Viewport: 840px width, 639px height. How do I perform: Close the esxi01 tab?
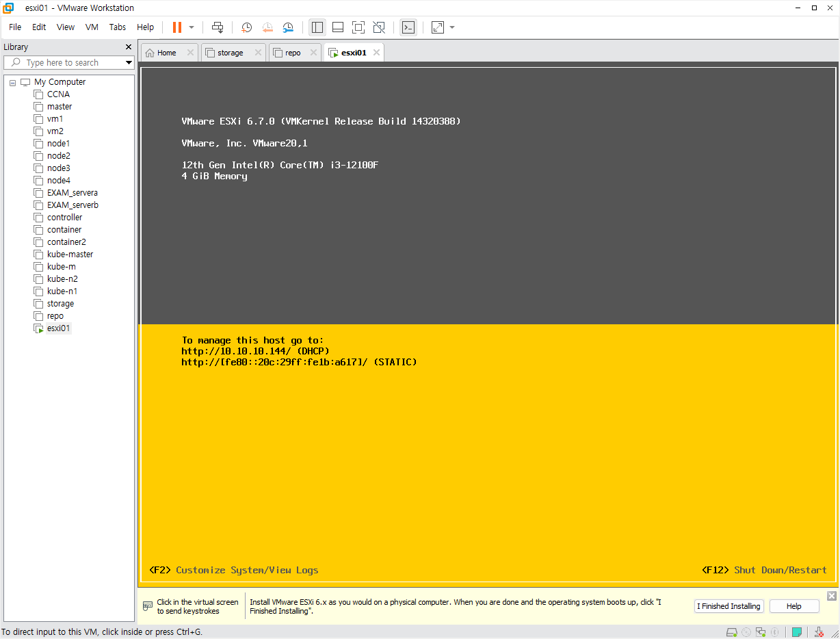pyautogui.click(x=376, y=53)
